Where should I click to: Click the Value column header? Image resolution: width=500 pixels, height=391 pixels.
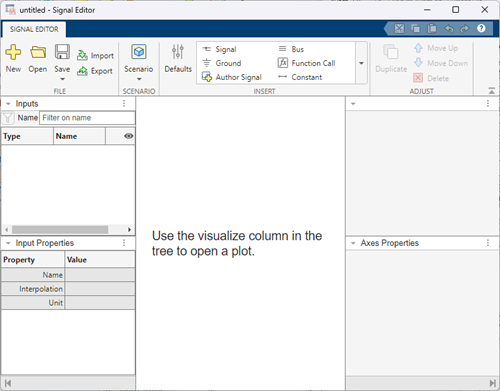[100, 259]
